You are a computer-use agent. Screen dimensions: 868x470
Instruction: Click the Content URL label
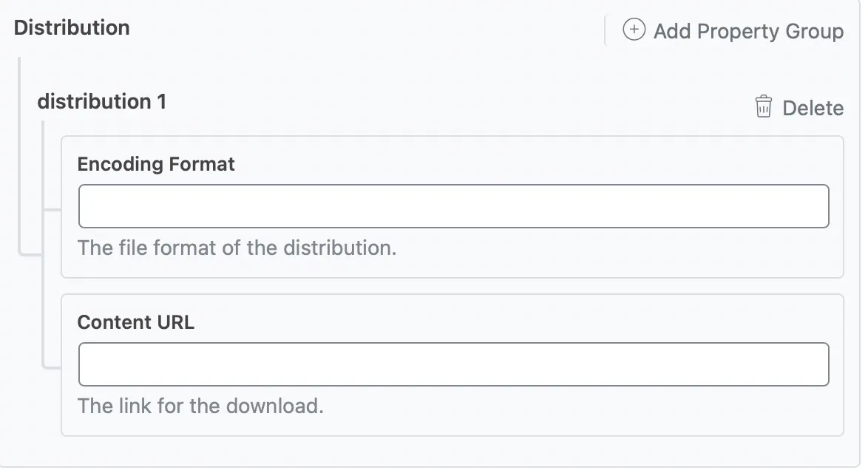point(136,322)
